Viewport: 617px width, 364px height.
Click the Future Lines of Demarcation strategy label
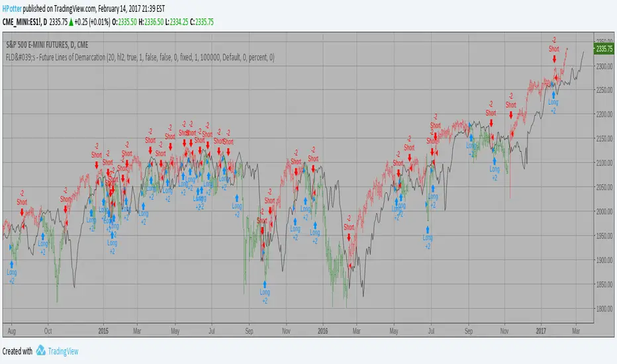[x=140, y=58]
